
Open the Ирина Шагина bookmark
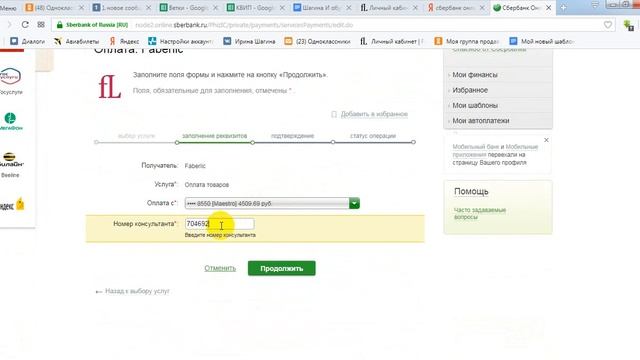[249, 41]
